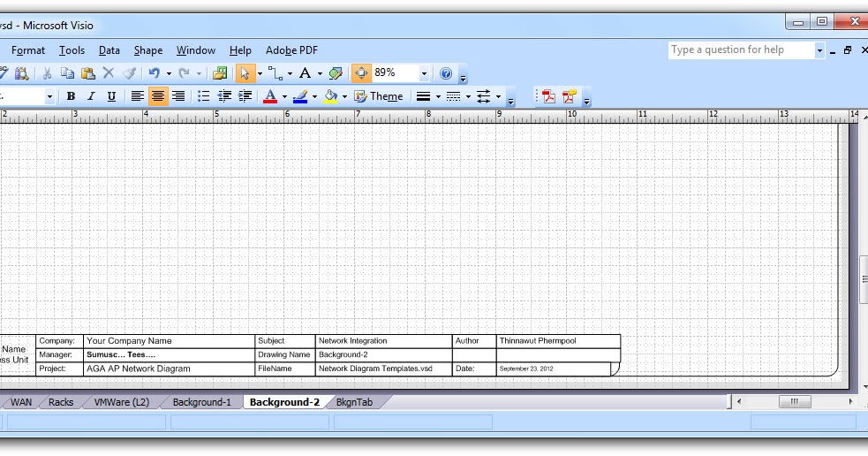This screenshot has height=456, width=868.
Task: Expand the line weight dropdown arrow
Action: coord(438,97)
